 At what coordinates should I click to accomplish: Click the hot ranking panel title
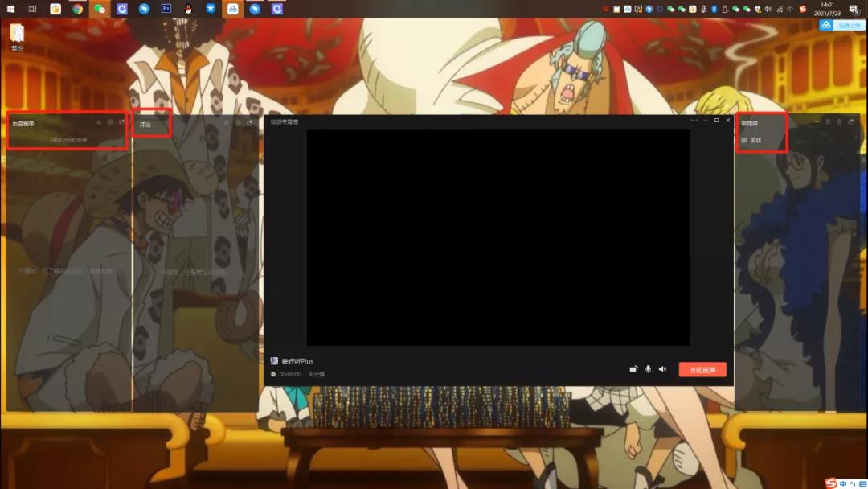pos(23,124)
